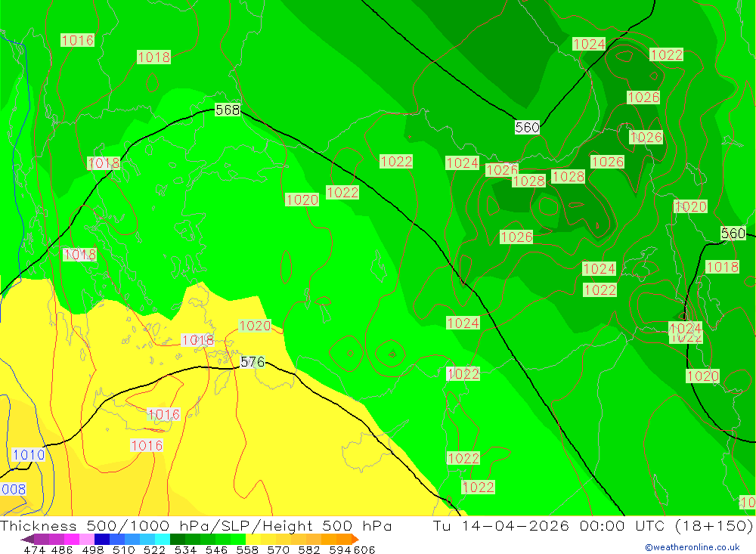Select the cyan legend color swatch

[163, 539]
